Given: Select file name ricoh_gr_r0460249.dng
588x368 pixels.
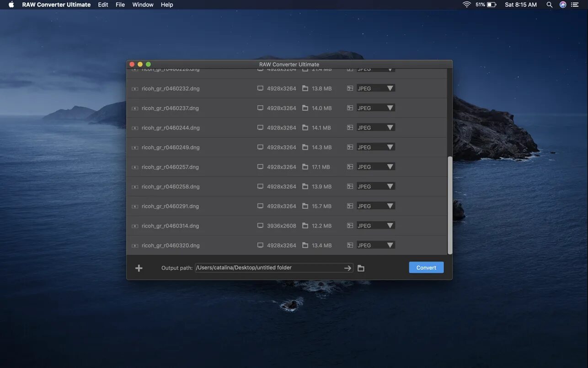Looking at the screenshot, I should coord(171,148).
